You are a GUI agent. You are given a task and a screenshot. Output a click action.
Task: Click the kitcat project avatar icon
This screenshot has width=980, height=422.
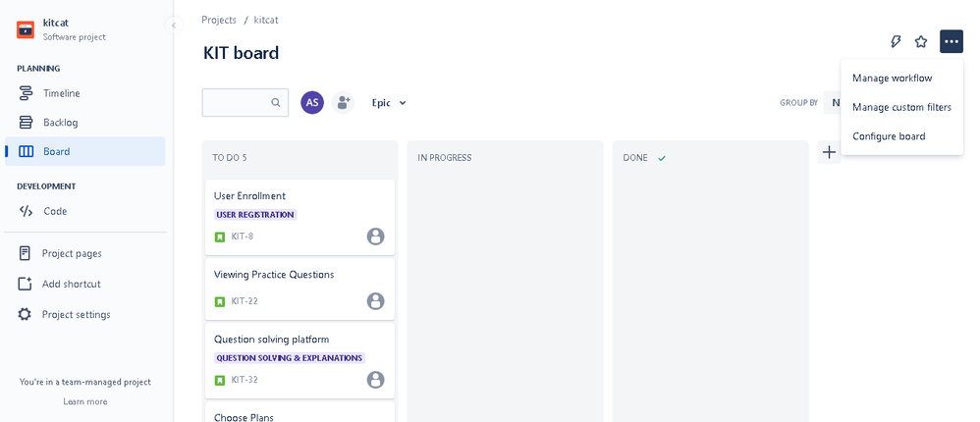coord(26,29)
